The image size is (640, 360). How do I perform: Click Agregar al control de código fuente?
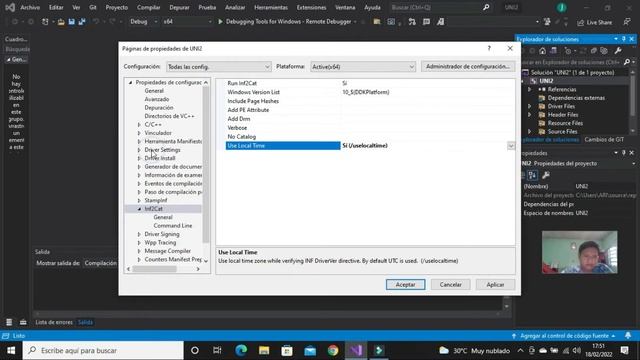click(564, 336)
